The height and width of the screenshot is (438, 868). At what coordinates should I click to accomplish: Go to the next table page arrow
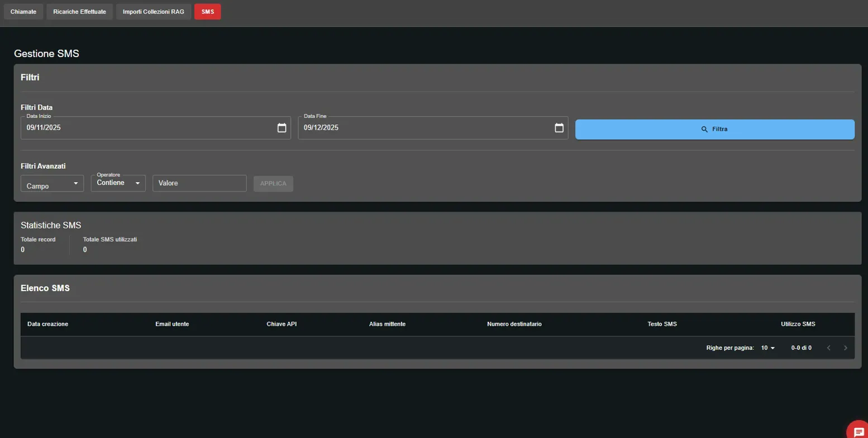845,348
